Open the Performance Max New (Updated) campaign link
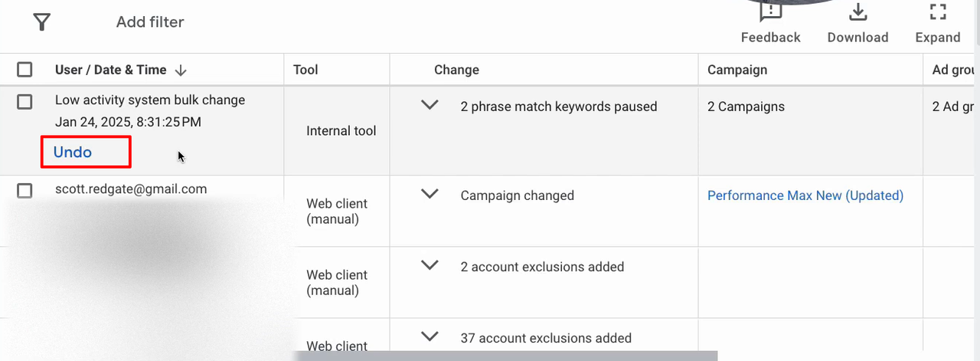The height and width of the screenshot is (361, 980). [805, 195]
